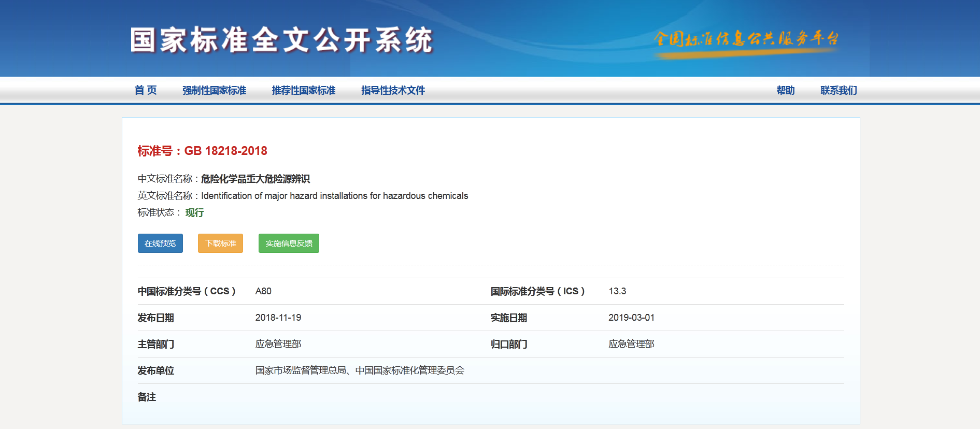Click the ICS value 13.3
This screenshot has width=980, height=429.
[x=617, y=291]
